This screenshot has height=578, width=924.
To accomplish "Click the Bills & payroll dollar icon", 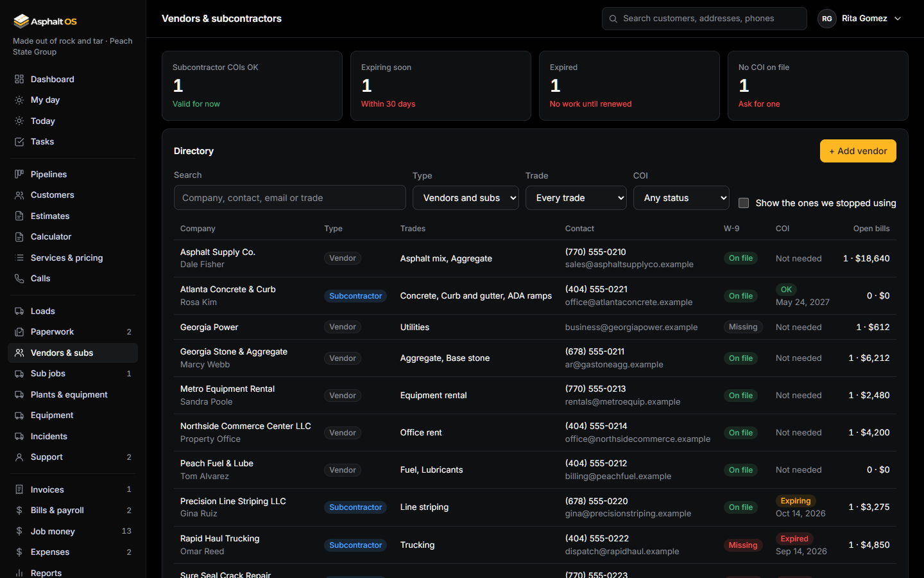I will [x=19, y=511].
